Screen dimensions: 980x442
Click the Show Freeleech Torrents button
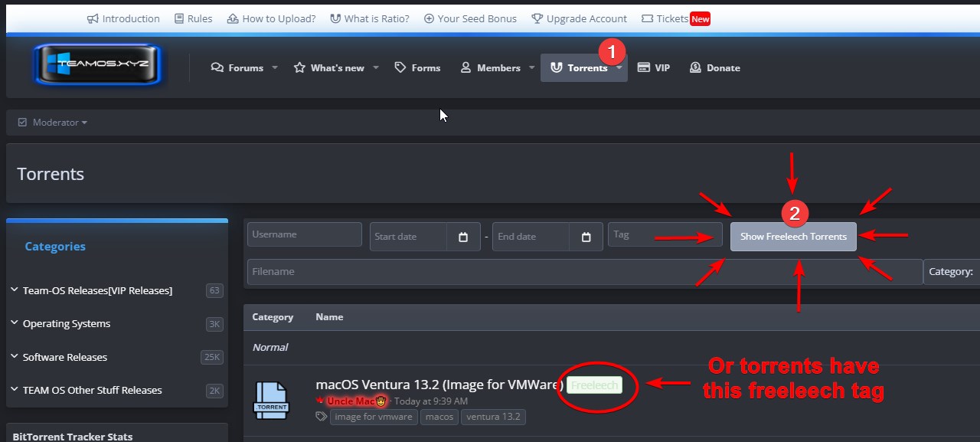[793, 237]
